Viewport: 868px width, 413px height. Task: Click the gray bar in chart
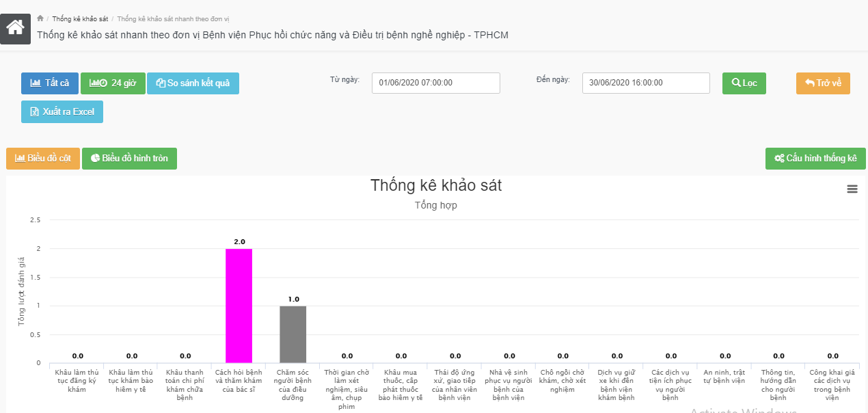coord(293,334)
